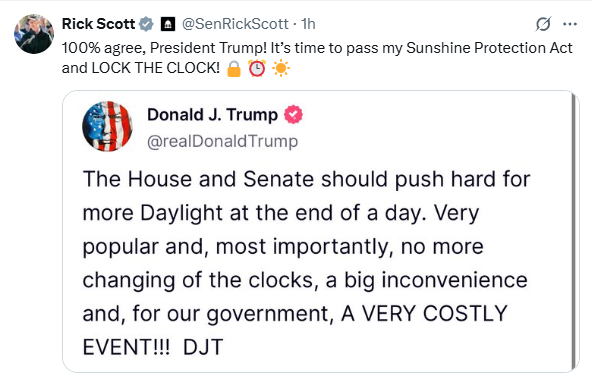
Task: Click Trump's red verified badge
Action: coord(293,115)
